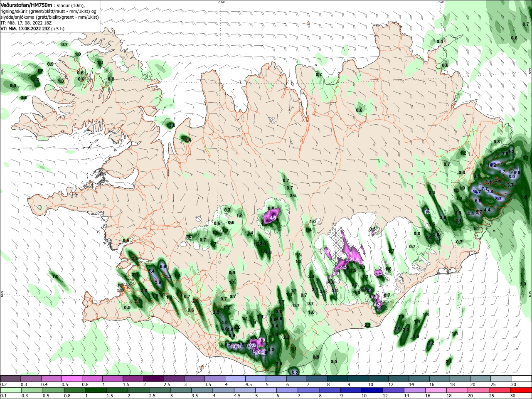Image resolution: width=532 pixels, height=399 pixels.
Task: Click the 8.7 precipitation value on the east coast
Action: 499,199
